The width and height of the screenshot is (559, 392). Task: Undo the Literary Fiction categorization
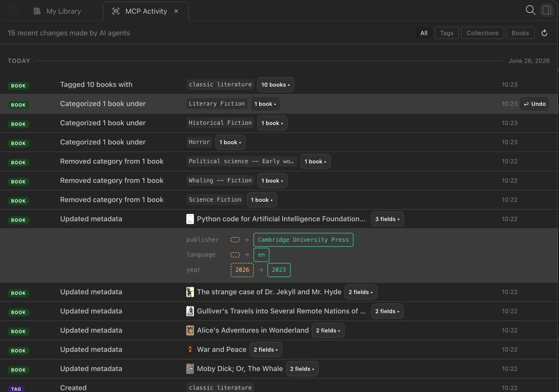535,104
